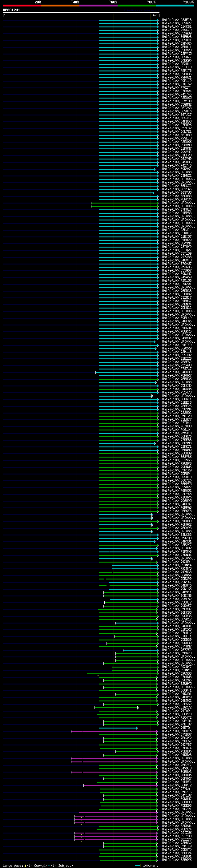
Task: Click the query end position 423
Action: 155,15
